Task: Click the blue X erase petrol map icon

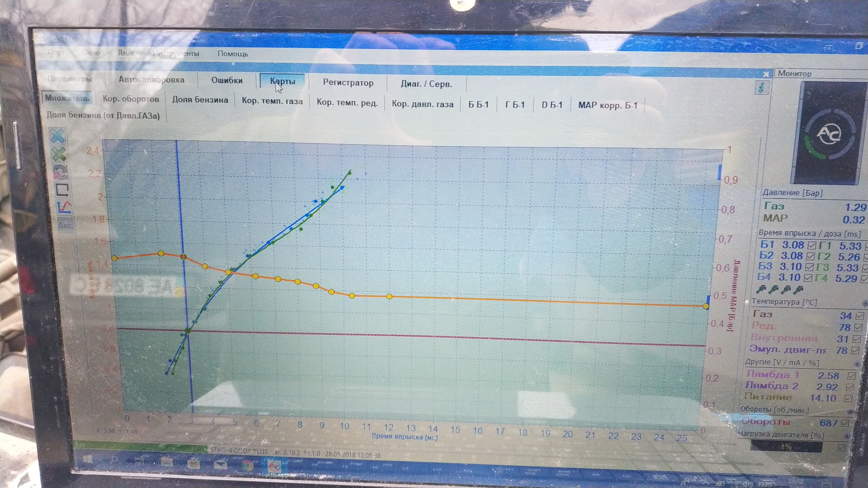Action: pos(57,136)
